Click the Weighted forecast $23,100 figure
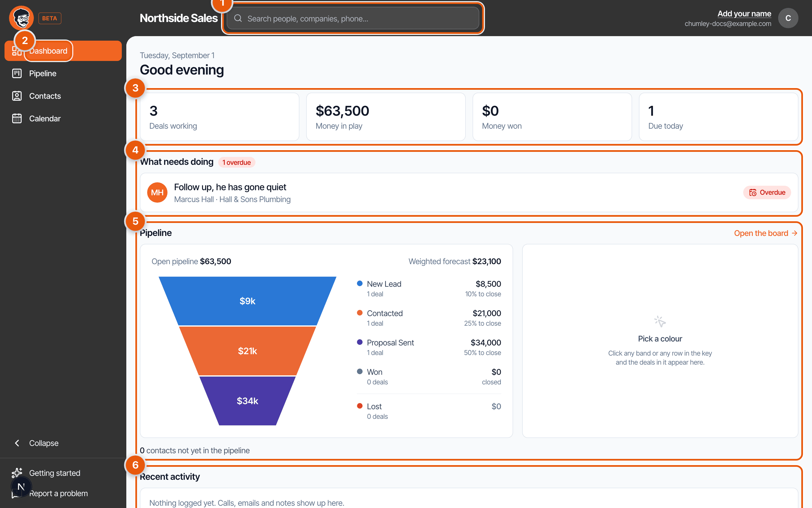This screenshot has width=812, height=508. click(x=455, y=261)
